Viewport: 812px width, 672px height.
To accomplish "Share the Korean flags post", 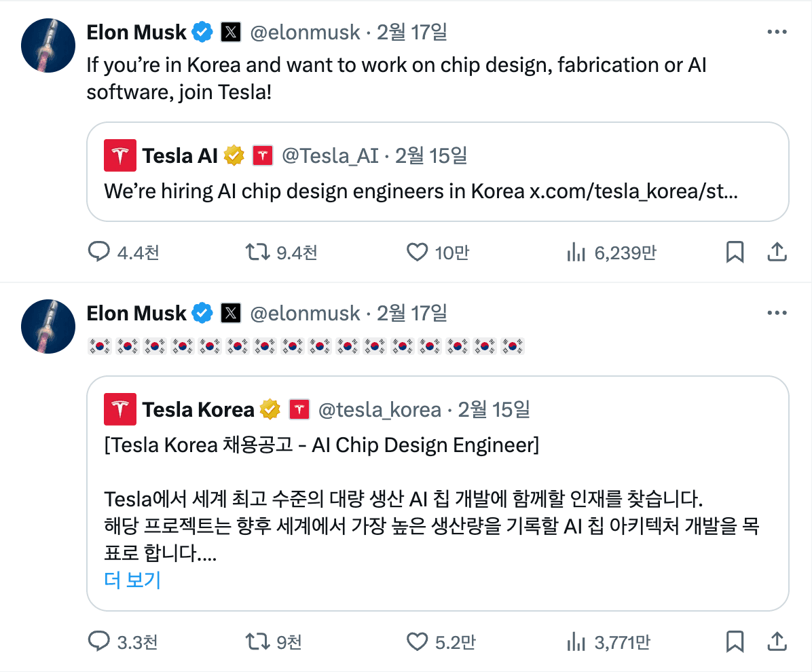I will [776, 641].
